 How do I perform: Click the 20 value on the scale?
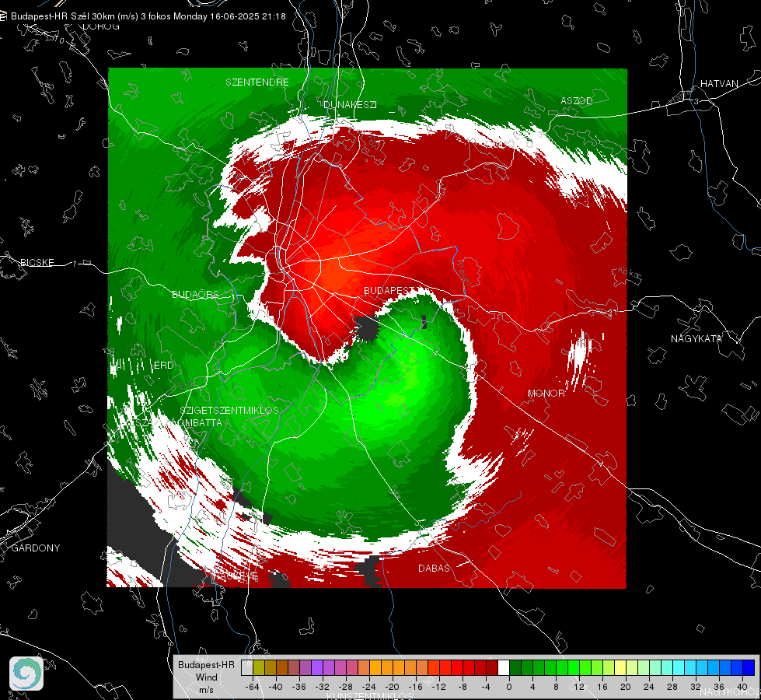(626, 687)
